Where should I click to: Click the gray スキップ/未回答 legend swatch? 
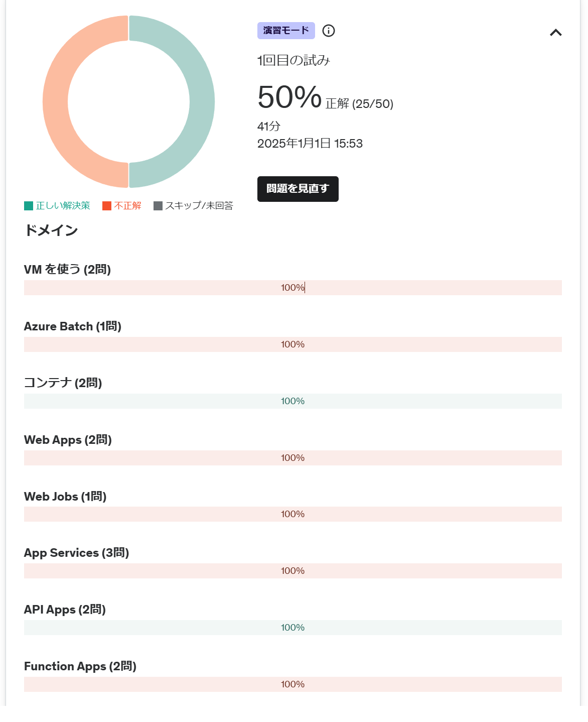[158, 206]
